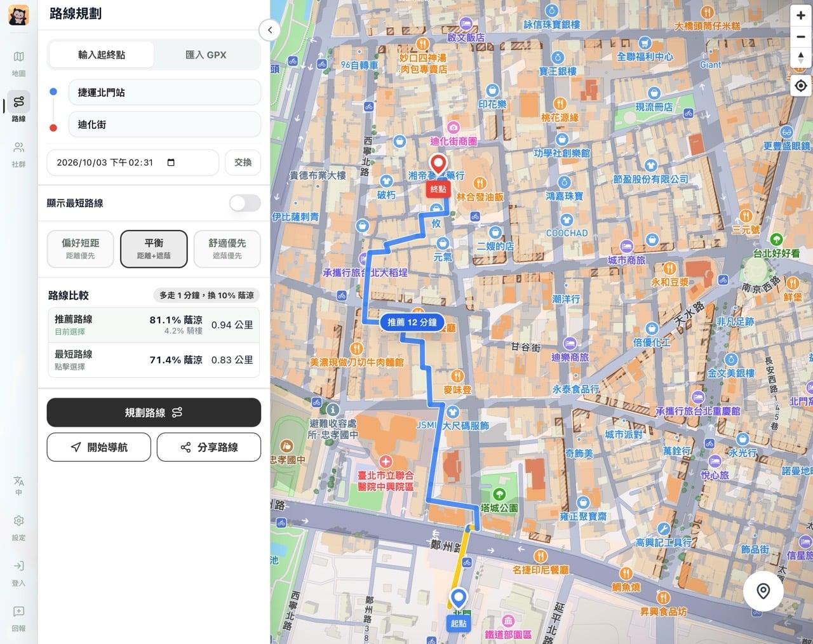
Task: Zoom in on the map
Action: point(800,15)
